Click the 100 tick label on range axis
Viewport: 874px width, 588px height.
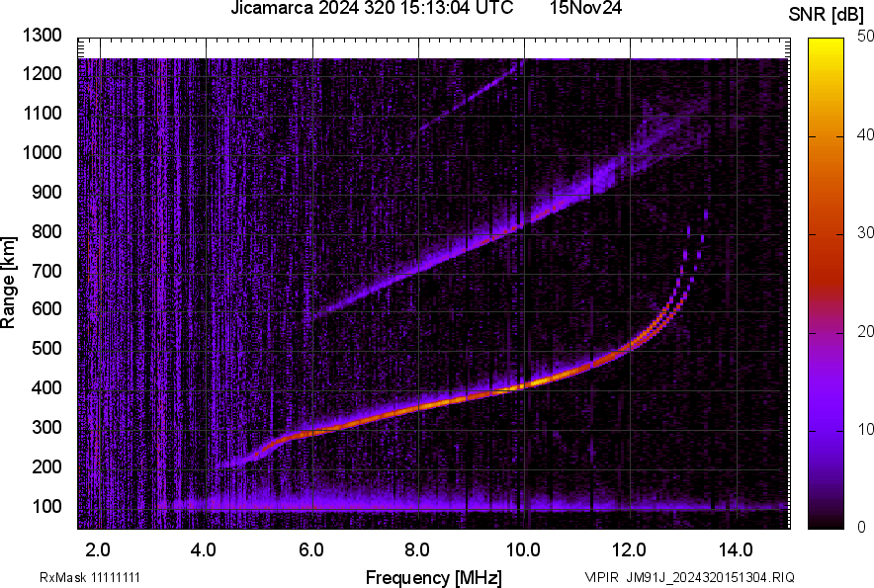point(45,504)
